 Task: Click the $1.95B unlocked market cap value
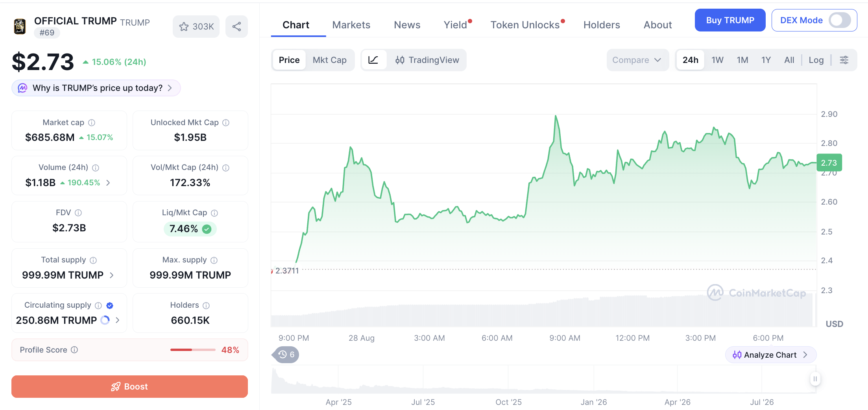[190, 137]
